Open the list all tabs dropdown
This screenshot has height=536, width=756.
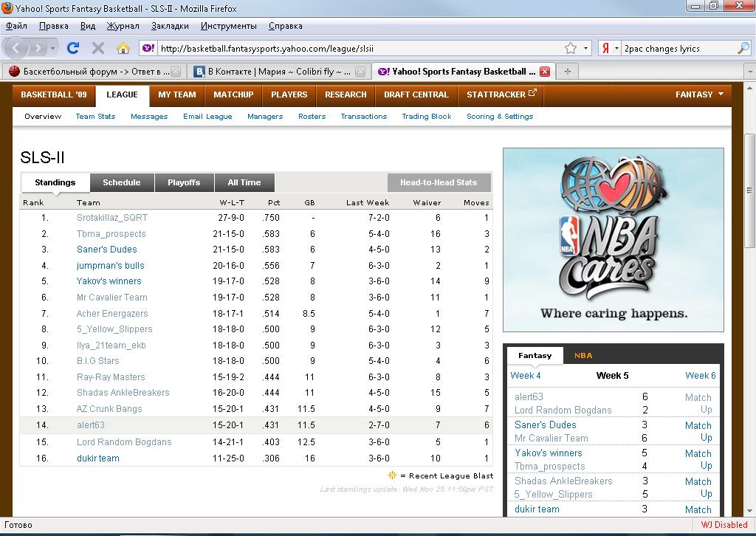click(x=750, y=72)
